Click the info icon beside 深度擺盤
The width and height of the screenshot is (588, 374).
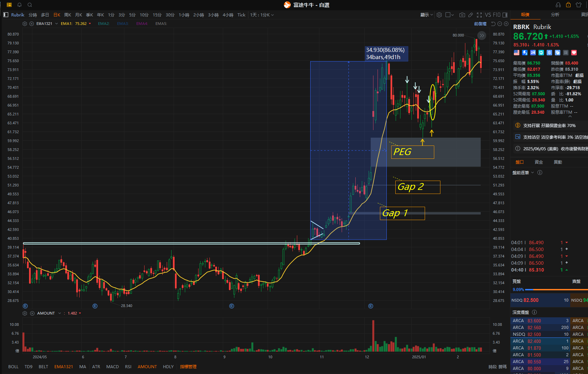[534, 312]
